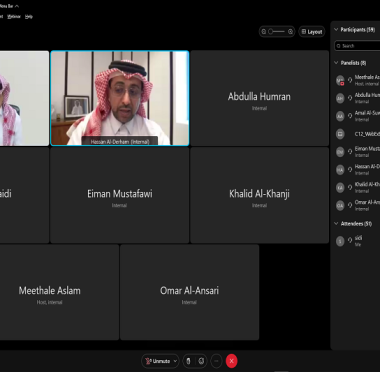Click the audio icon beside Khalid in the list
This screenshot has height=372, width=380.
point(350,187)
